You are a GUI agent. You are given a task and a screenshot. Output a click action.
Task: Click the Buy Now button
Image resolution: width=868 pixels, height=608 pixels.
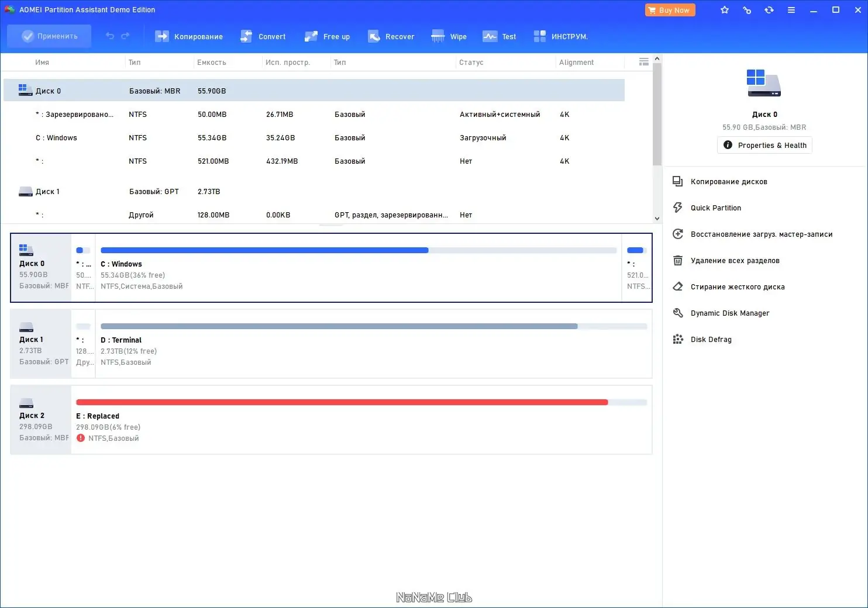[x=670, y=10]
